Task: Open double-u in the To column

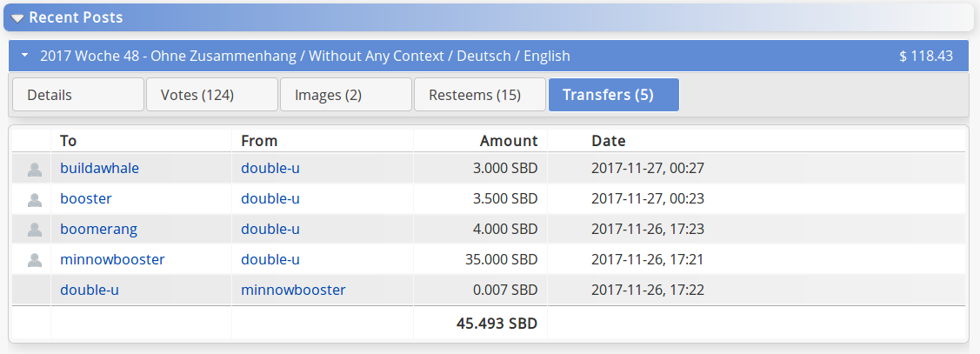Action: click(90, 291)
